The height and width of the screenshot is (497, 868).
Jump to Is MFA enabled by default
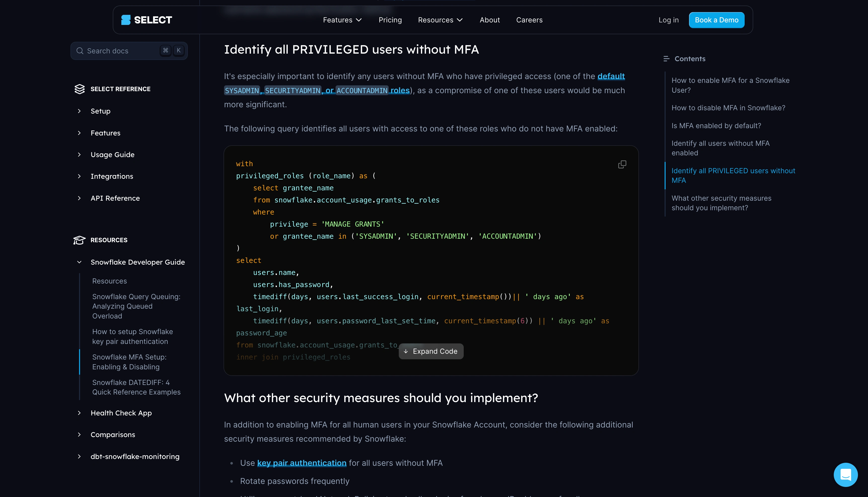pos(716,126)
